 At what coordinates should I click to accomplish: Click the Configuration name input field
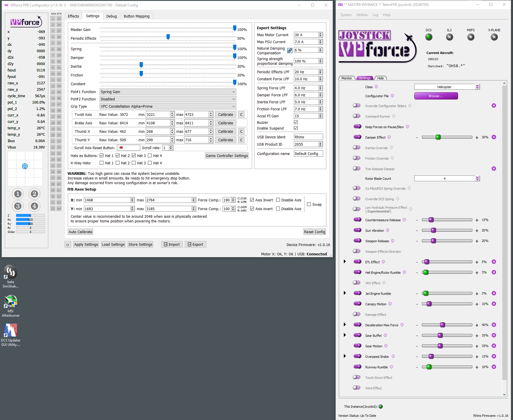point(308,153)
